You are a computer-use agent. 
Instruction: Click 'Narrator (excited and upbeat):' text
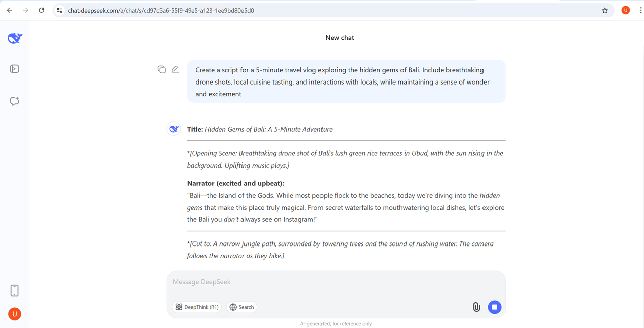(235, 183)
